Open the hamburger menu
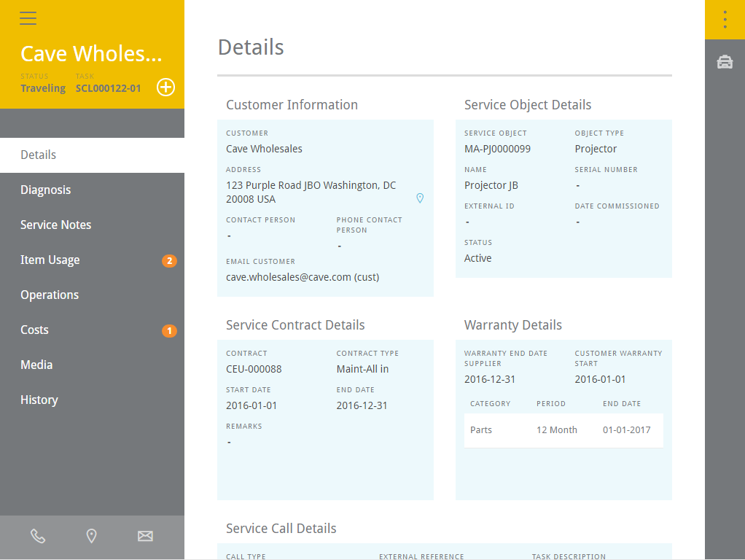Image resolution: width=745 pixels, height=560 pixels. click(28, 18)
